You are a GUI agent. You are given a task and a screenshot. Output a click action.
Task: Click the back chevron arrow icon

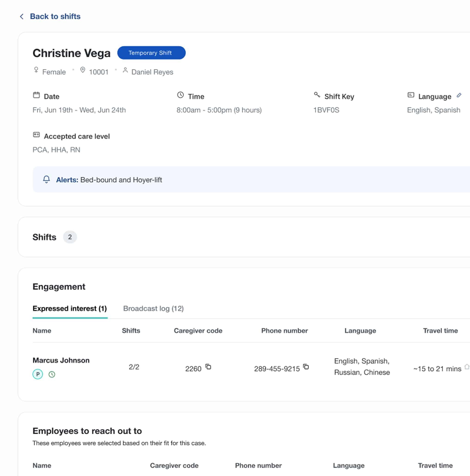[x=22, y=16]
